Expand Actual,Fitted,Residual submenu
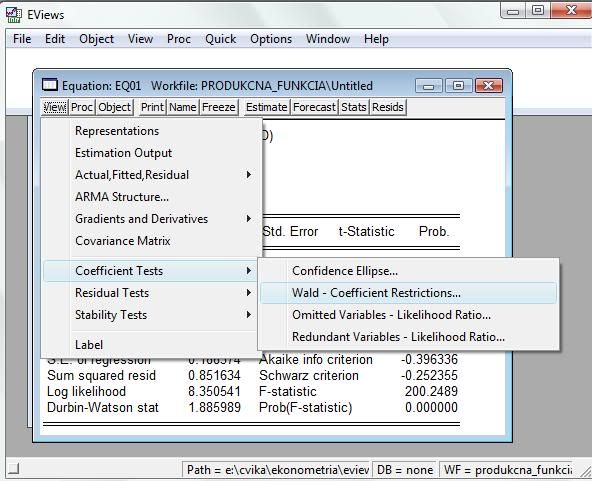Viewport: 592px width, 481px height. point(152,175)
